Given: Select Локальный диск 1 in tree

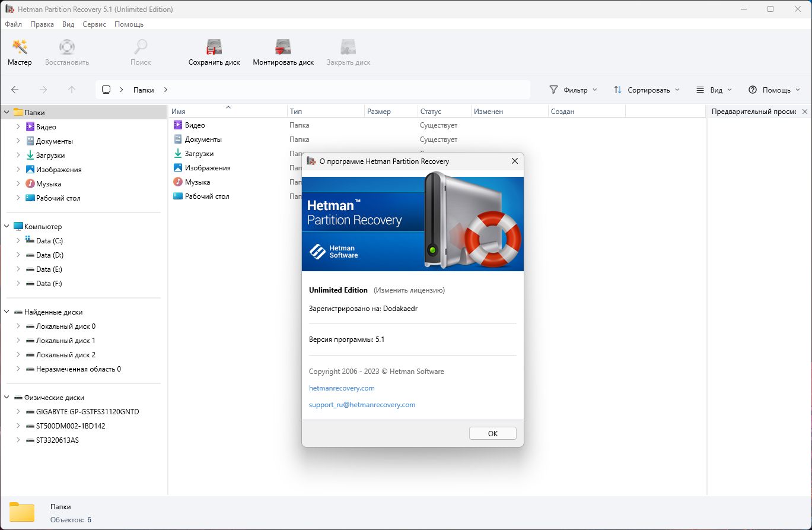Looking at the screenshot, I should [x=65, y=341].
